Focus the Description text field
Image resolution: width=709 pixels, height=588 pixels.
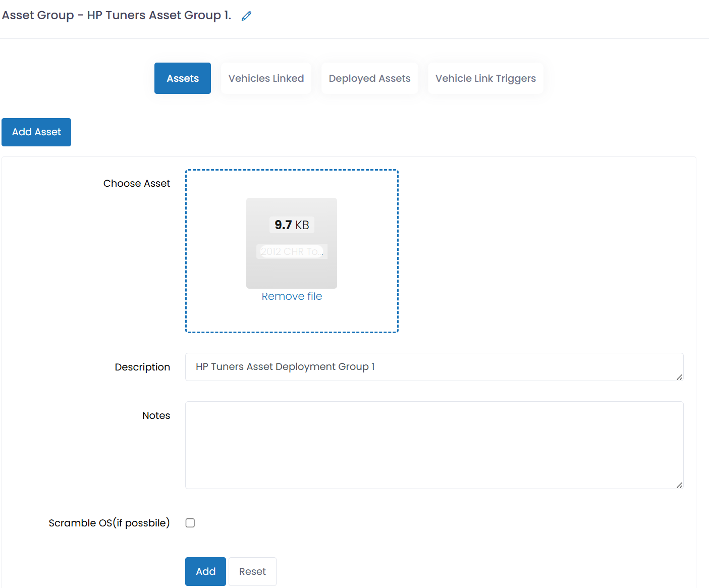(434, 367)
